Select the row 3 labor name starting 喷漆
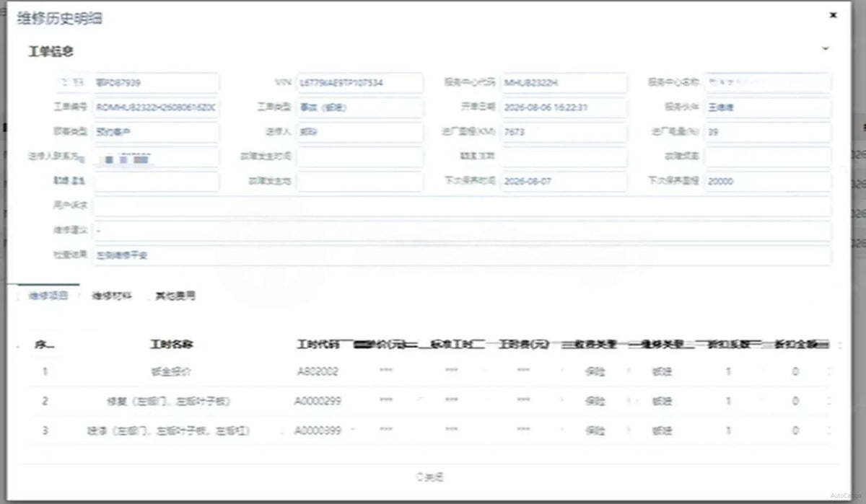 (167, 430)
